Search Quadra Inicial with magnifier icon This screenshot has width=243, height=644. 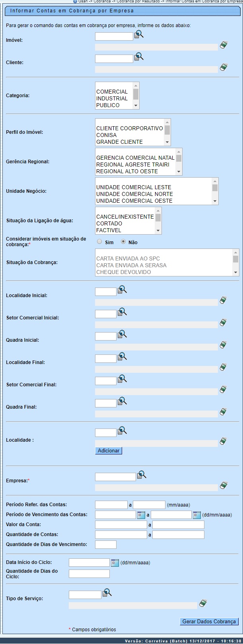(122, 335)
